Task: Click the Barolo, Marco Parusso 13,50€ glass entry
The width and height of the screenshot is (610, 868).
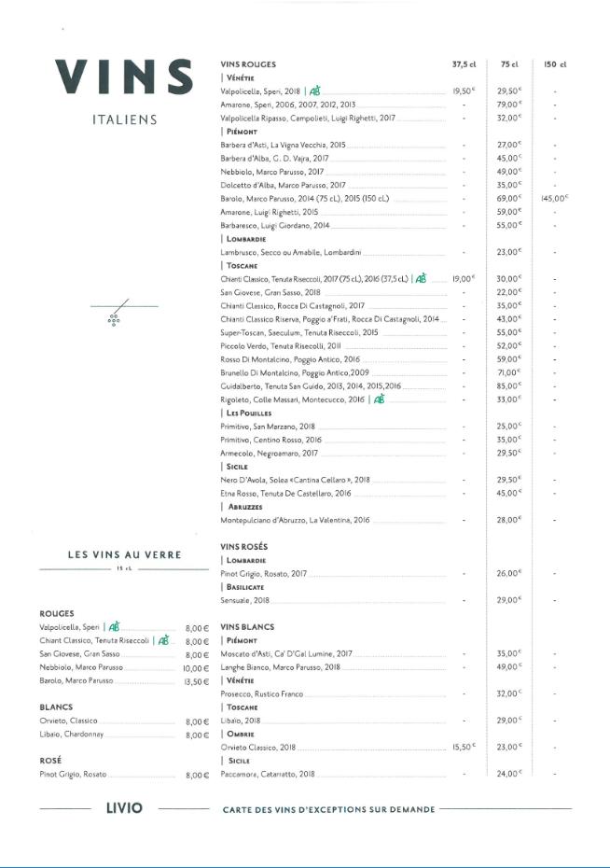Action: [x=124, y=681]
